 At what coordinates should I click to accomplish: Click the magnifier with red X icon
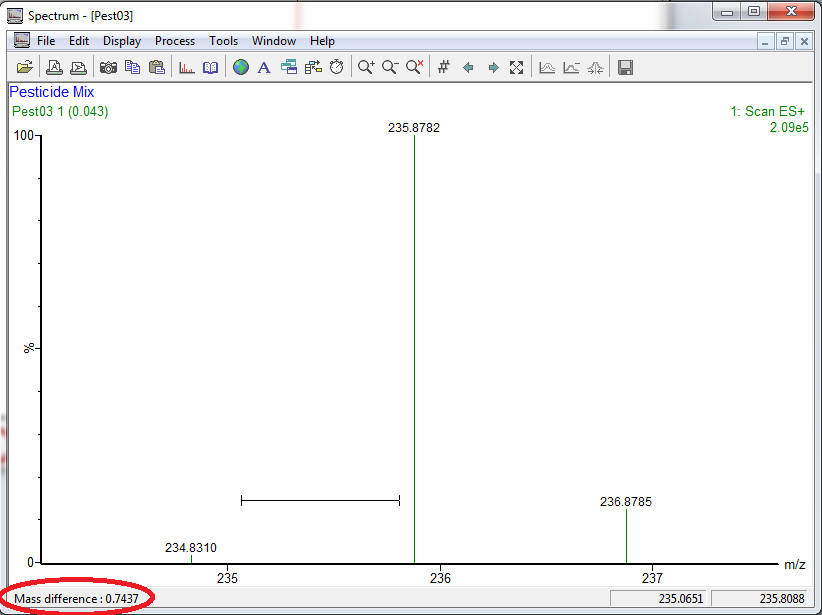pos(414,68)
